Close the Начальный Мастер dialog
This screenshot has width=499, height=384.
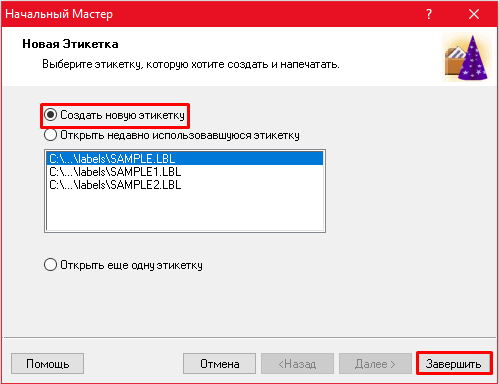click(x=474, y=14)
